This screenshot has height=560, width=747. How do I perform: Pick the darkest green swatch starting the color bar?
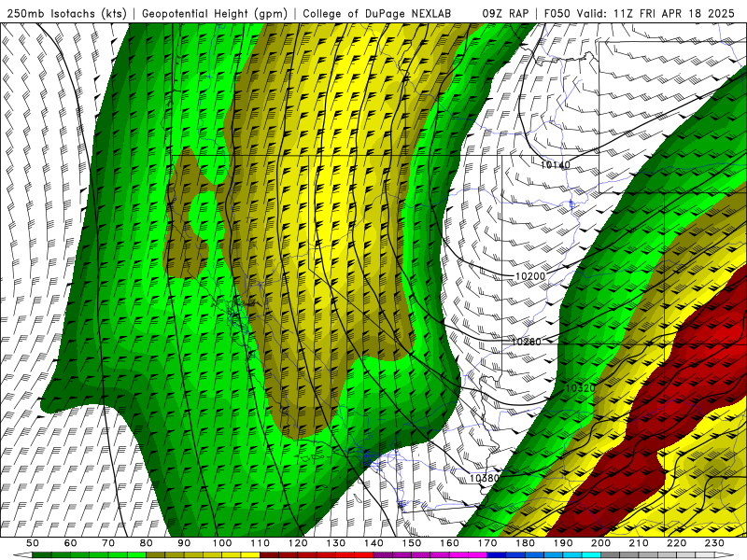[42, 555]
